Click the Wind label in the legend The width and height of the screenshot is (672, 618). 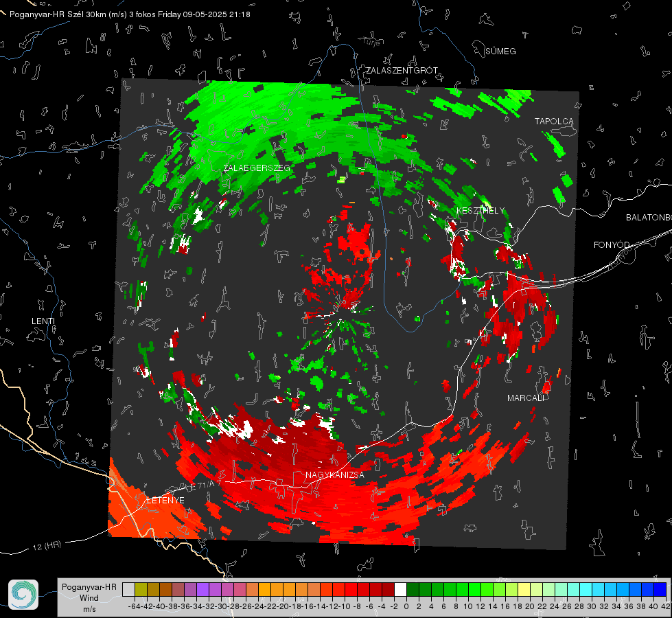click(89, 598)
